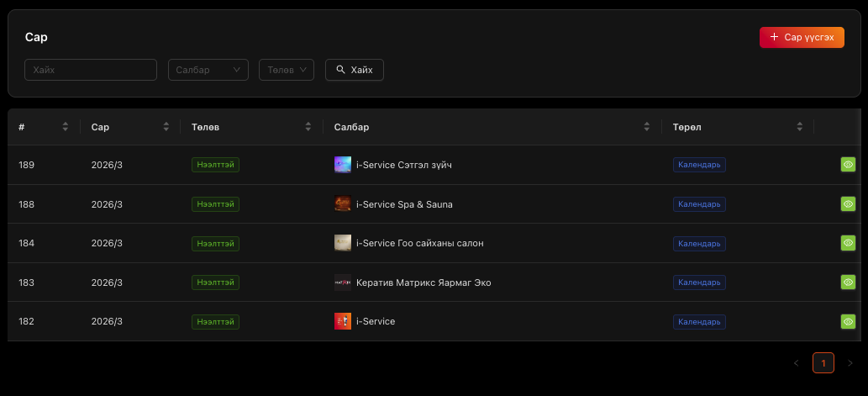Image resolution: width=868 pixels, height=396 pixels.
Task: Click the eye icon on row 183
Action: [848, 282]
